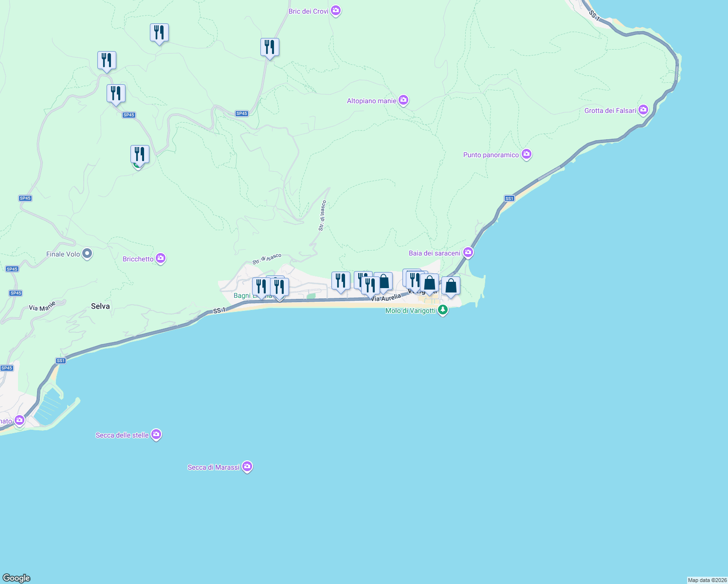The width and height of the screenshot is (728, 584).
Task: Open the Grotta dei Falsari camera icon
Action: coord(643,110)
